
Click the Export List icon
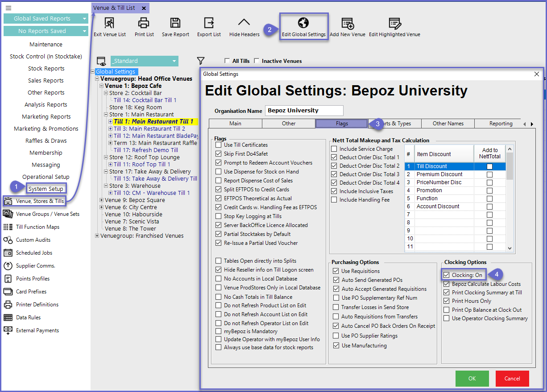click(209, 23)
